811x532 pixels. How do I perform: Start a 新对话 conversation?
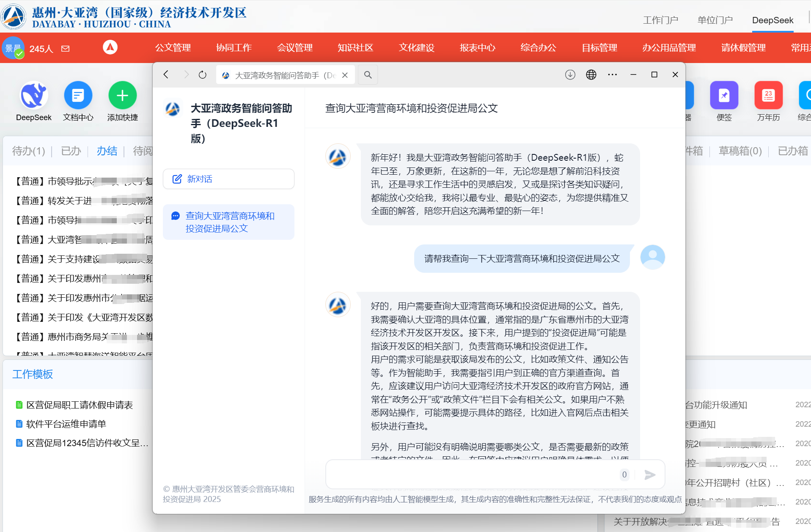(x=228, y=179)
